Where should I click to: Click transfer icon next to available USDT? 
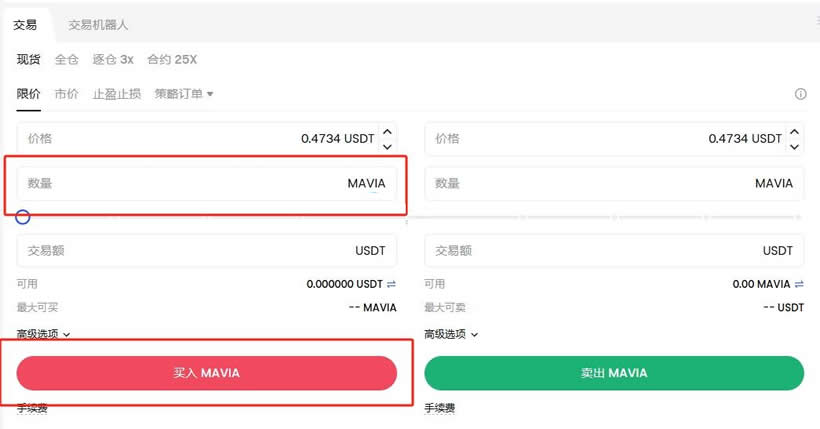391,284
